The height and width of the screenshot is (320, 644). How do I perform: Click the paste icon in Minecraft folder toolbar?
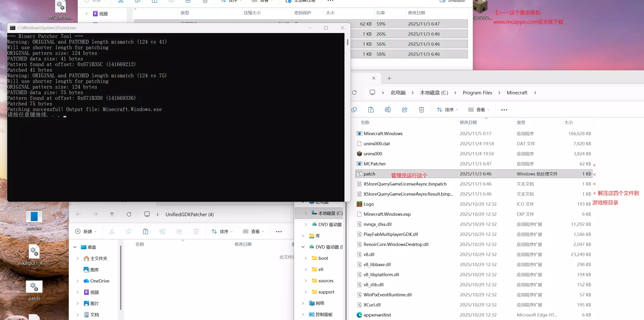point(371,109)
